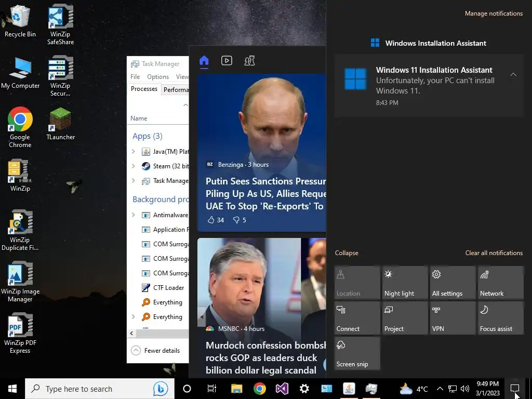532x399 pixels.
Task: Toggle Location quick action tile
Action: pyautogui.click(x=357, y=283)
